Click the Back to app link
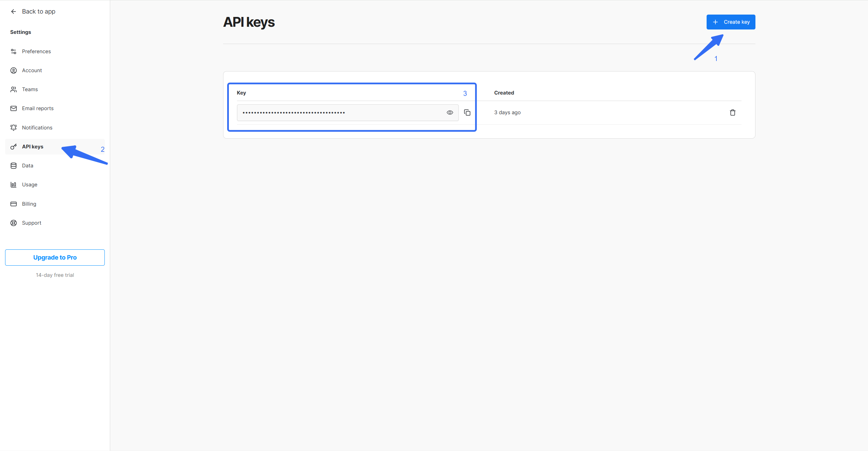Image resolution: width=868 pixels, height=451 pixels. coord(38,12)
